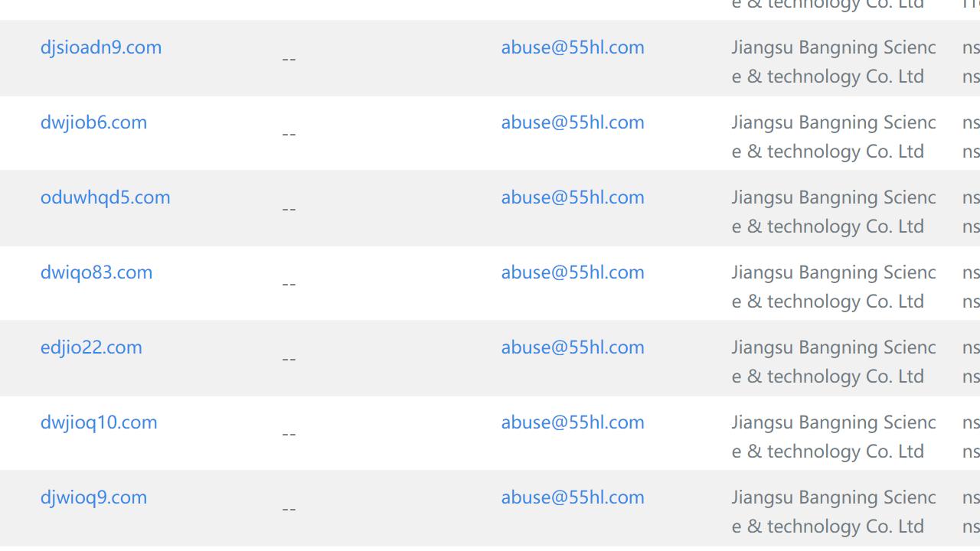
Task: Open the dwjioq10.com domain link
Action: (x=99, y=422)
